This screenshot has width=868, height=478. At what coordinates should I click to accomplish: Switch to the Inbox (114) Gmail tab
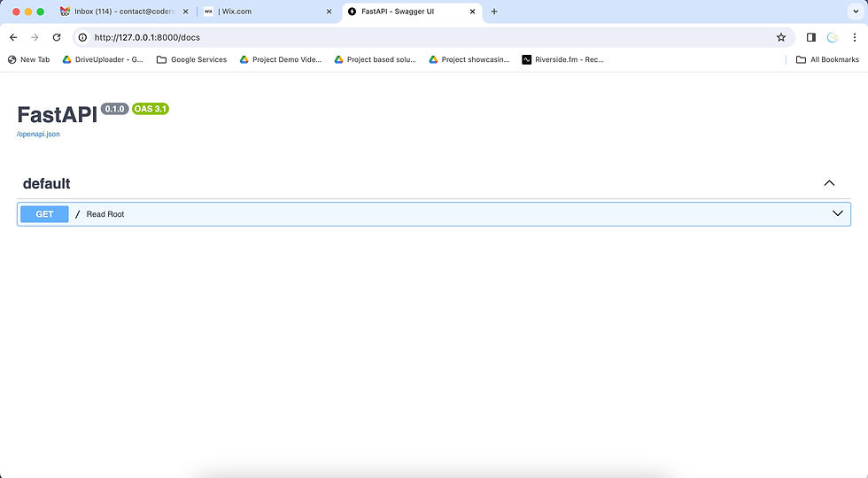click(x=124, y=11)
